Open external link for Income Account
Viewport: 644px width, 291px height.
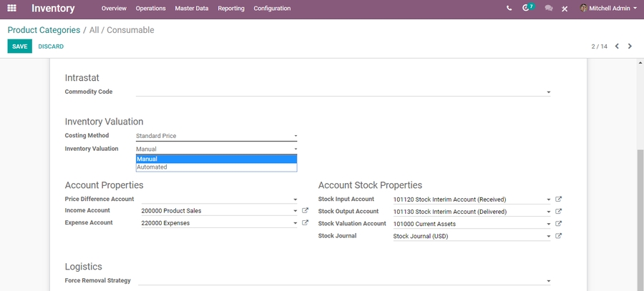[305, 211]
